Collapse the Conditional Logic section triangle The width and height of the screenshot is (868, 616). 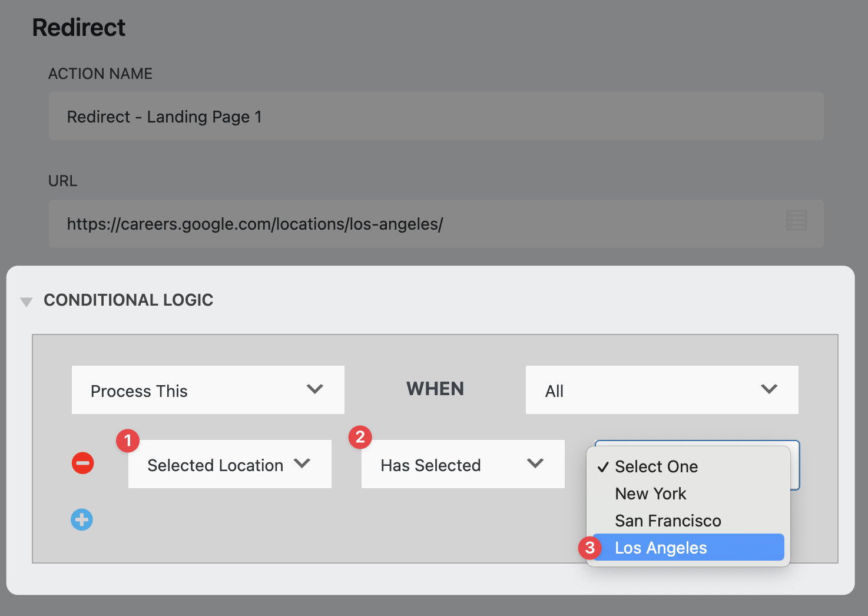click(26, 302)
